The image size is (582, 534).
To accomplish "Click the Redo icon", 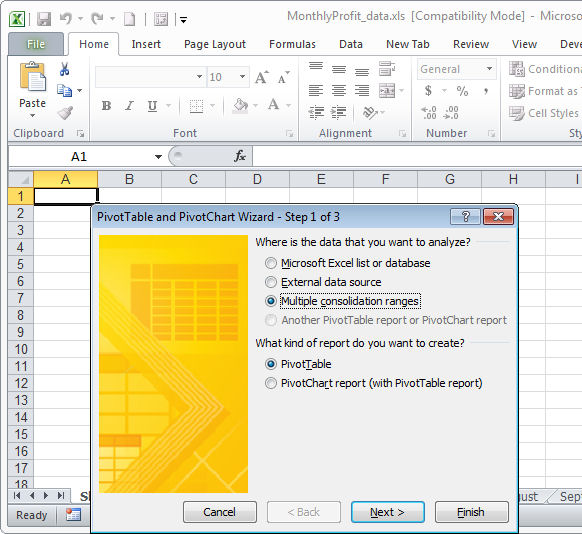I will pyautogui.click(x=97, y=18).
